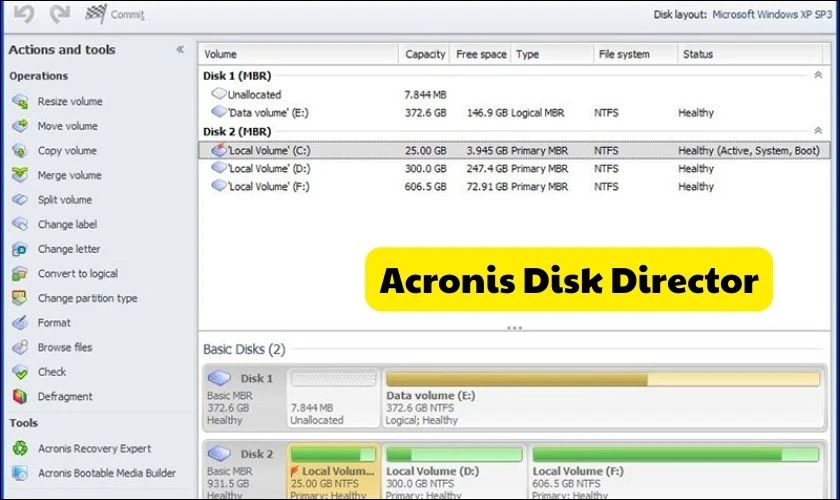
Task: Click the 'Local Volume' (C:) flagged disk icon
Action: (219, 150)
